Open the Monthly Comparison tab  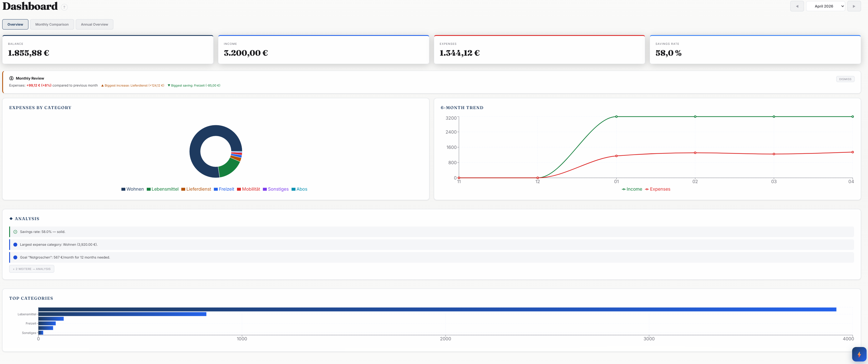52,24
